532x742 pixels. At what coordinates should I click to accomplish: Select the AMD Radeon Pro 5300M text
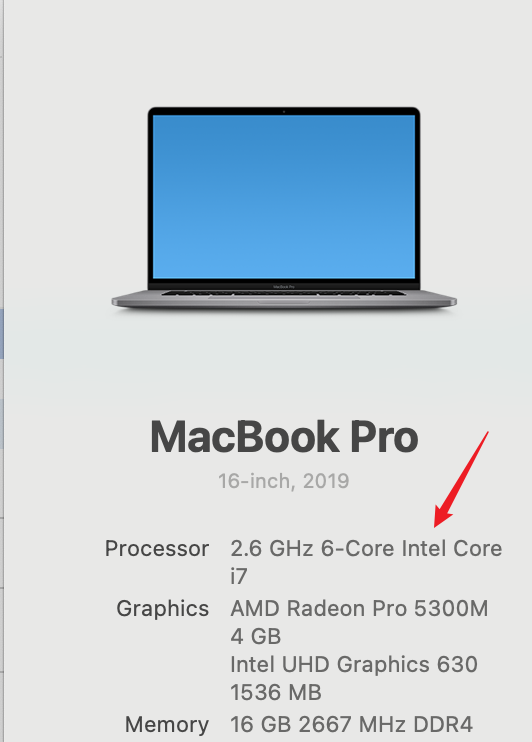click(x=359, y=609)
